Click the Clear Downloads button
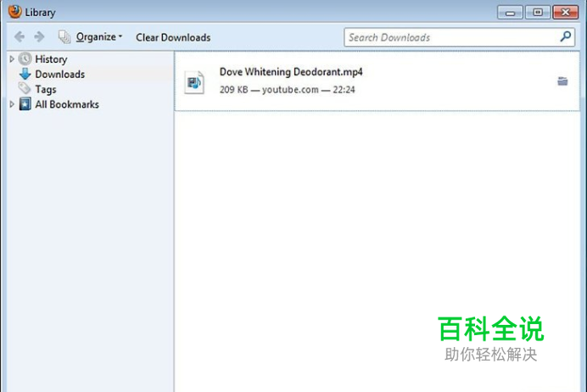Viewport: 587px width, 392px height. tap(173, 37)
